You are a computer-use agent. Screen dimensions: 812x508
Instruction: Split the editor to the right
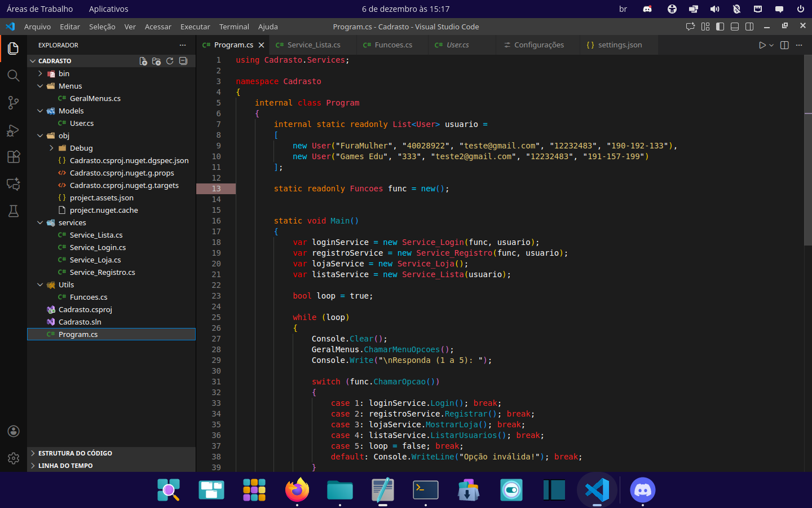tap(784, 45)
